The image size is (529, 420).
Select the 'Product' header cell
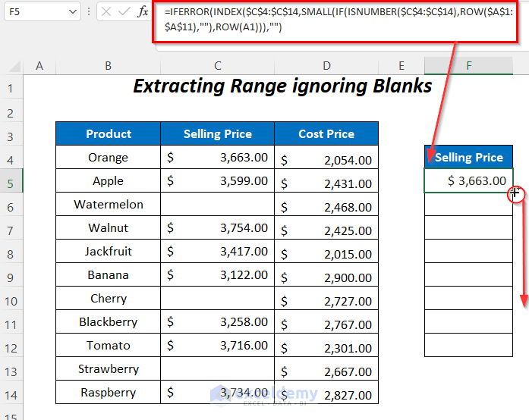(x=108, y=134)
